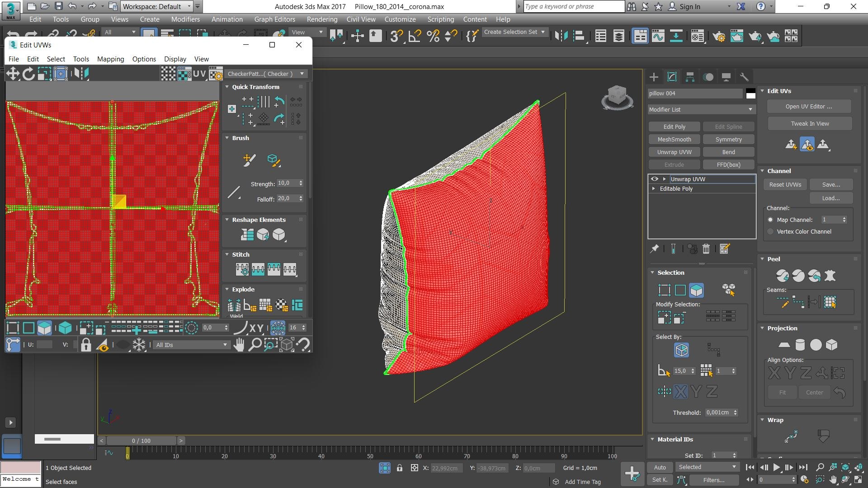This screenshot has height=488, width=868.
Task: Click the pillow 004 object name field
Action: click(x=695, y=93)
